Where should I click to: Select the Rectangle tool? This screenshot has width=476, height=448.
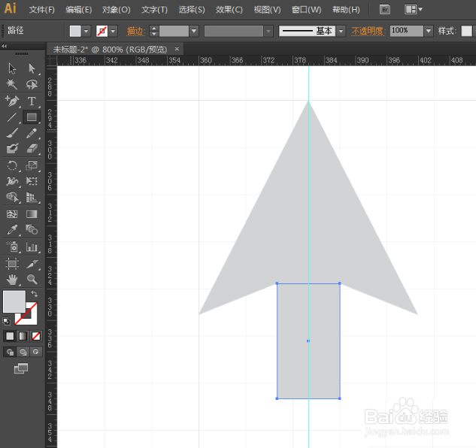tap(32, 117)
